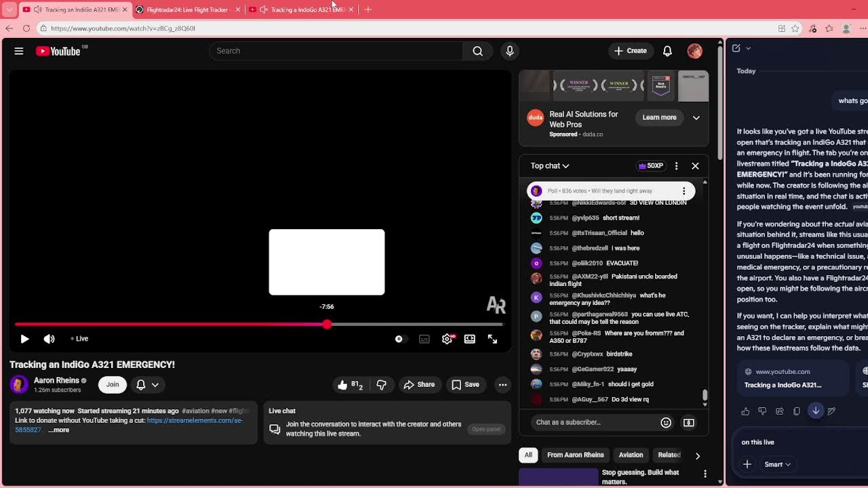The height and width of the screenshot is (488, 868).
Task: Click the chat super chat purchase icon
Action: (x=688, y=423)
